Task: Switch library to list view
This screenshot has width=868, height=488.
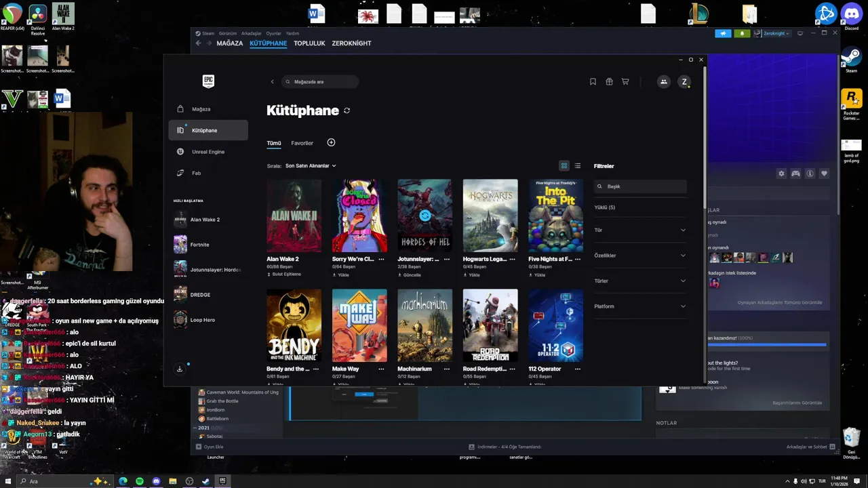Action: pyautogui.click(x=578, y=165)
